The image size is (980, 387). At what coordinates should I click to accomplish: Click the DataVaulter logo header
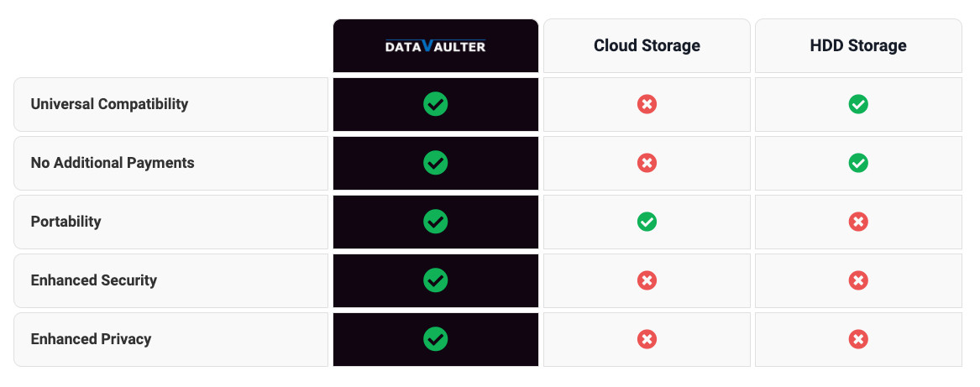pyautogui.click(x=436, y=45)
